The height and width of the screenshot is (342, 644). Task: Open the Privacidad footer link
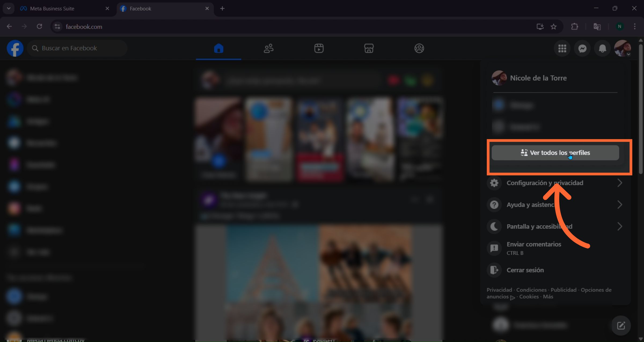point(499,290)
